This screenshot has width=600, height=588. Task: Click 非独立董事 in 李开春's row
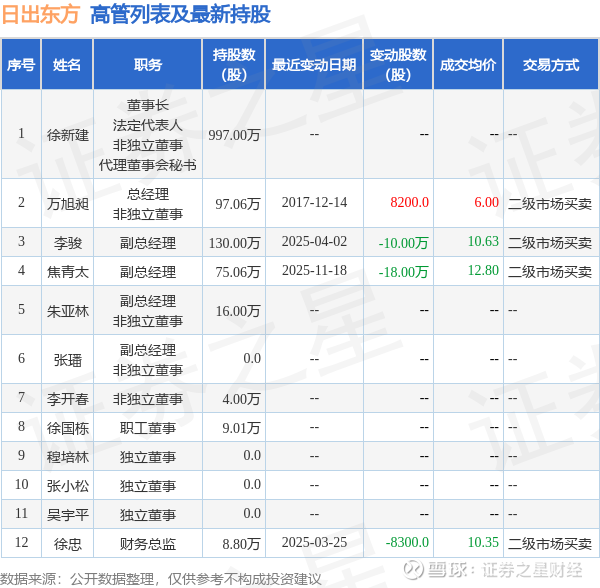[148, 399]
